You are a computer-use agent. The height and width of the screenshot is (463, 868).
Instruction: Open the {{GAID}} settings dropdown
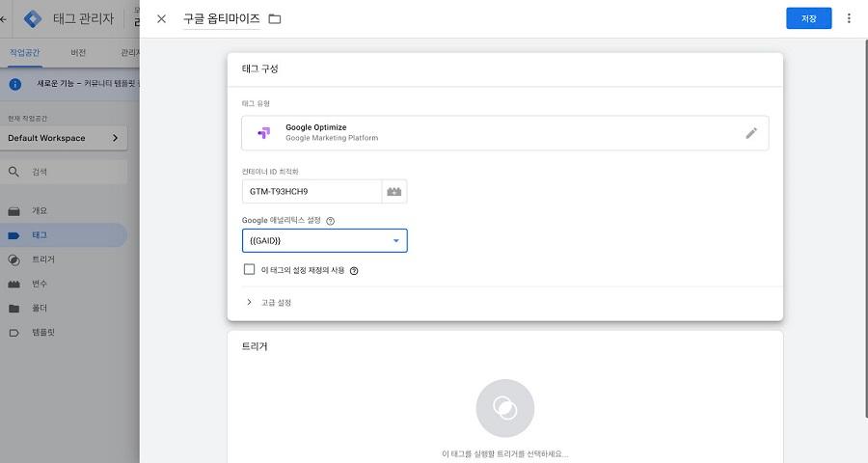click(324, 241)
